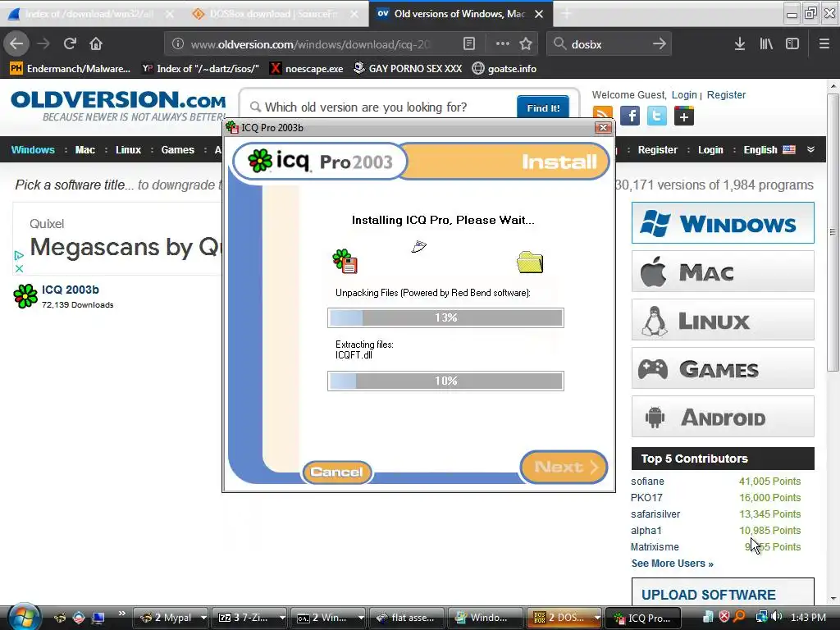Close the Old versions of Windows tab
This screenshot has width=840, height=630.
[539, 14]
